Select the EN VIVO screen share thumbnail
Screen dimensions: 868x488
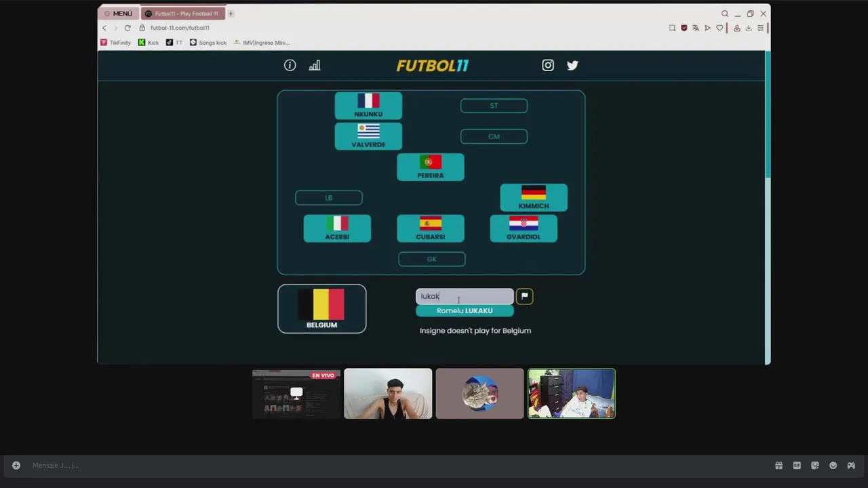296,394
